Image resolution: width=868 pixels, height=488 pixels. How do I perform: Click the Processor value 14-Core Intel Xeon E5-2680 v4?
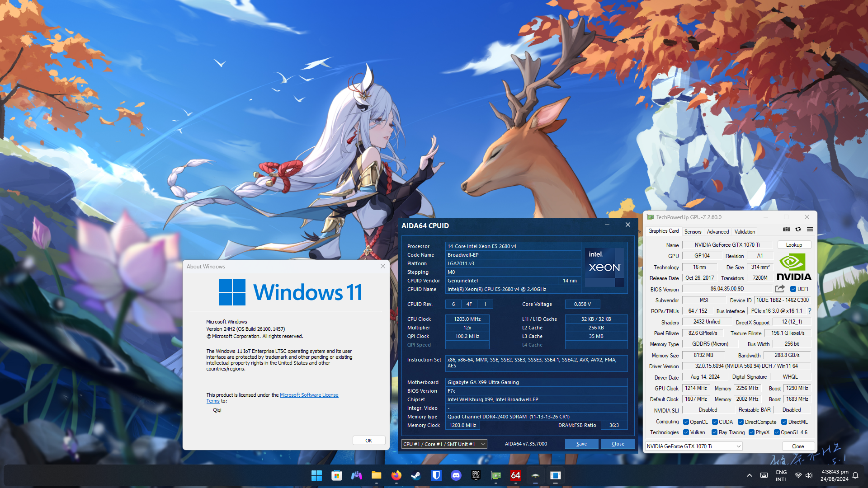(513, 246)
